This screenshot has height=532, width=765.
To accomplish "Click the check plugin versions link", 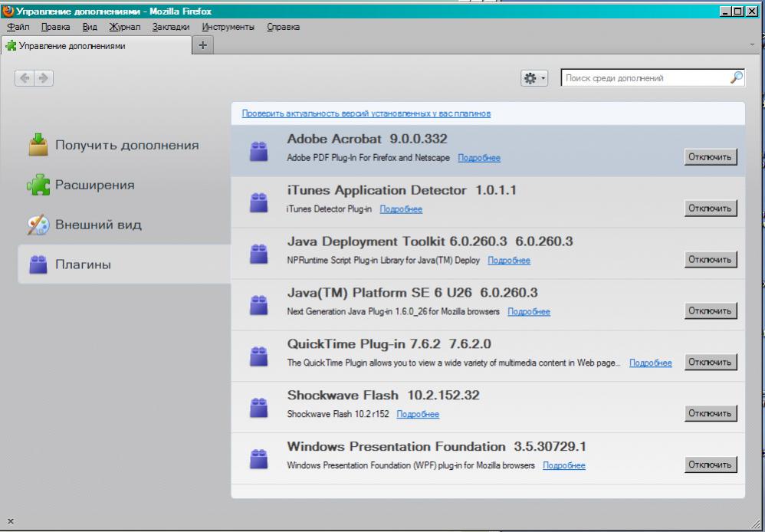I will coord(366,113).
